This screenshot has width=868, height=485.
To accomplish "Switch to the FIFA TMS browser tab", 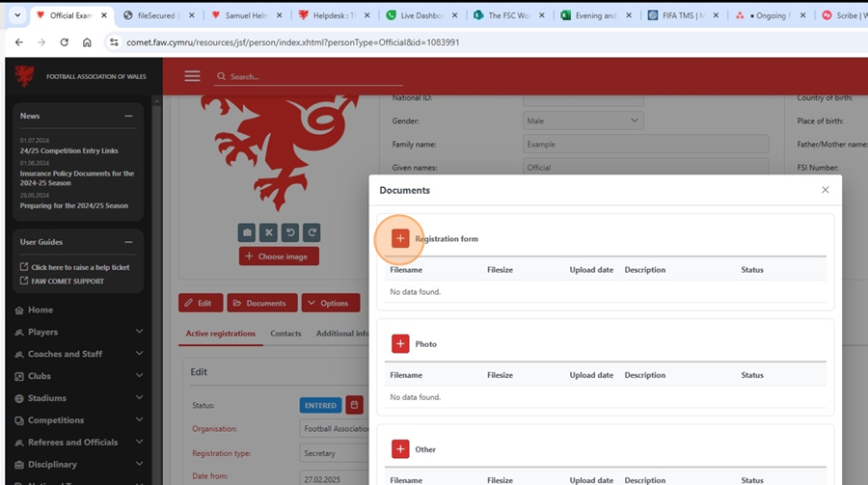I will pos(681,15).
